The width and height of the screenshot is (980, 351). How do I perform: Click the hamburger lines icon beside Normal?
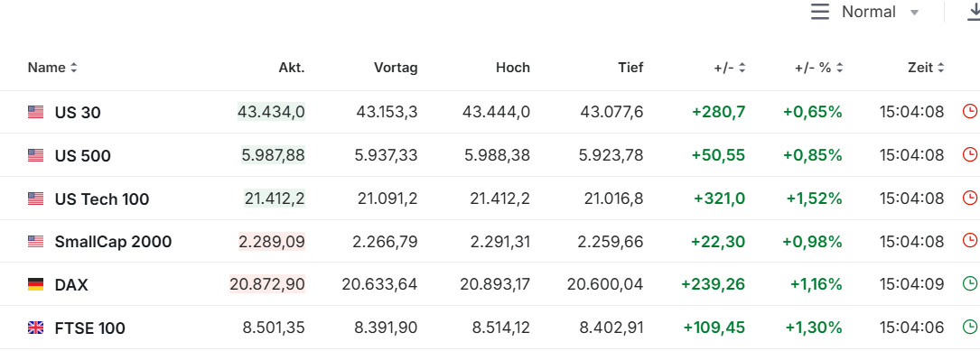click(820, 12)
